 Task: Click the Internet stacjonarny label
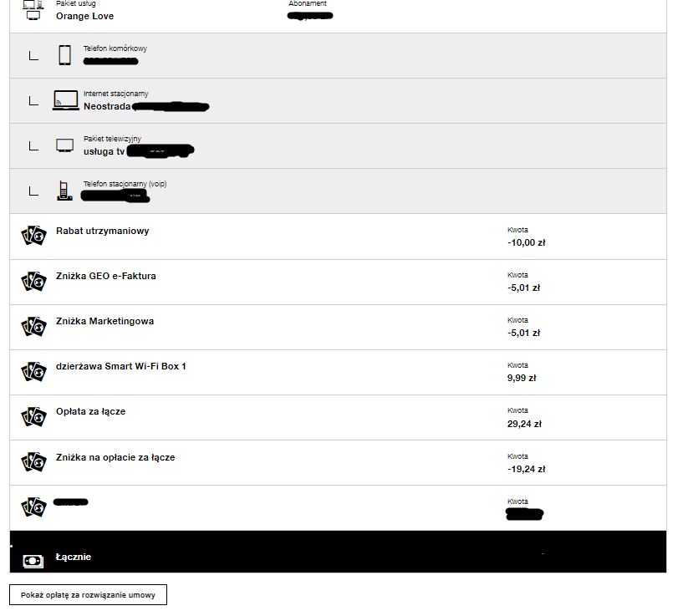click(x=116, y=94)
